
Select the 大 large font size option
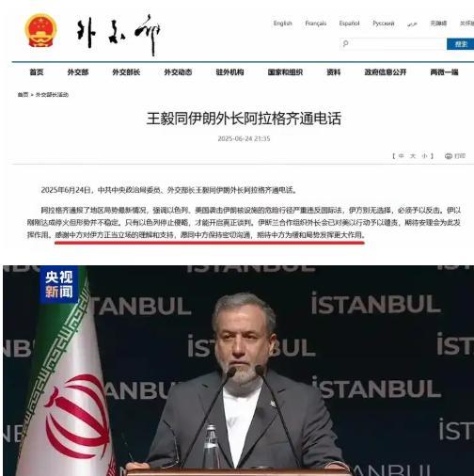pos(413,156)
